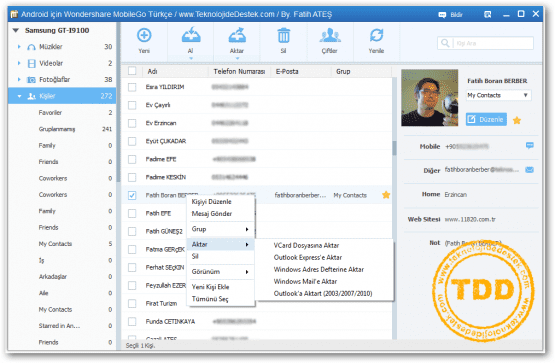Click the Düzenle edit button

486,120
